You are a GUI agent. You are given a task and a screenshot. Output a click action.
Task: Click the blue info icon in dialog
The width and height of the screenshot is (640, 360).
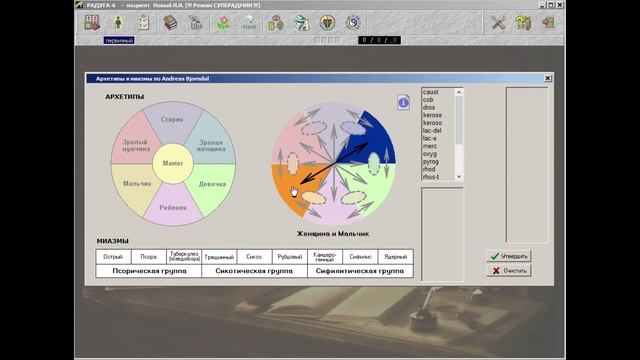click(403, 102)
